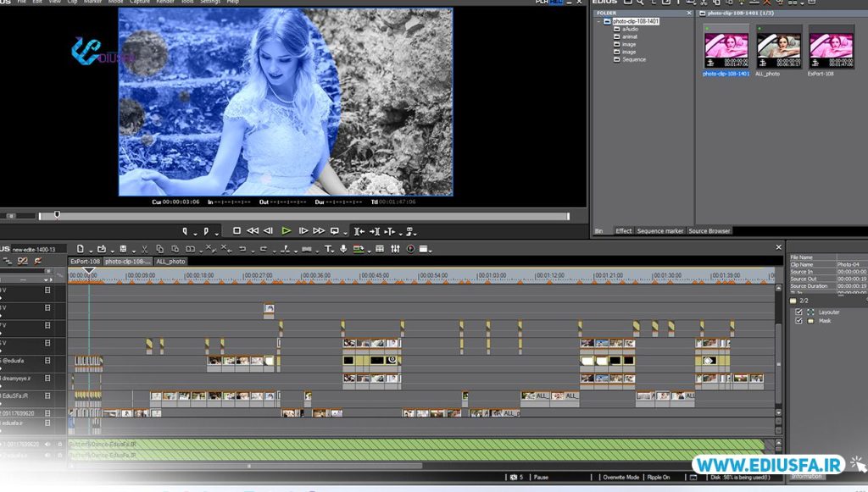Image resolution: width=868 pixels, height=492 pixels.
Task: Jump to next edit point
Action: pos(375,232)
